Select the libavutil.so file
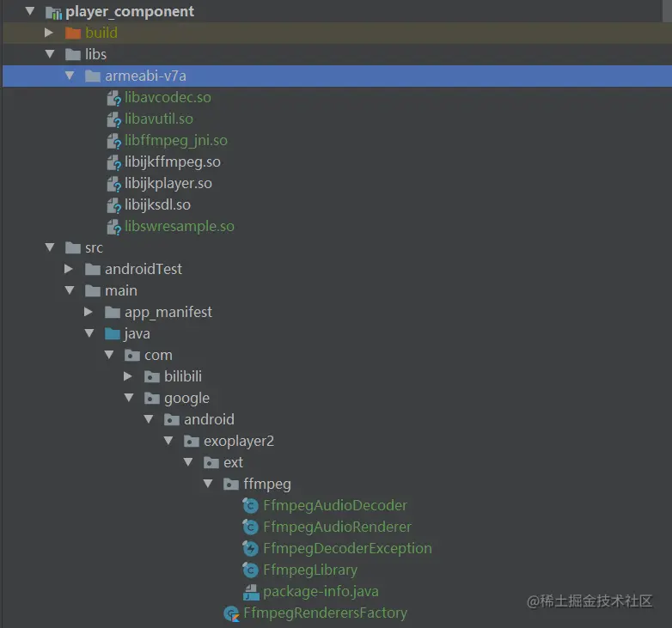Image resolution: width=672 pixels, height=628 pixels. (x=159, y=119)
